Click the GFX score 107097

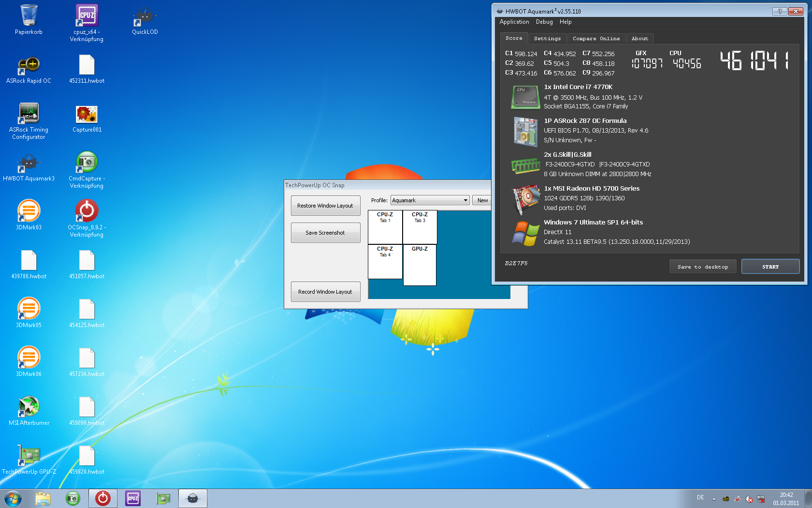(x=647, y=63)
